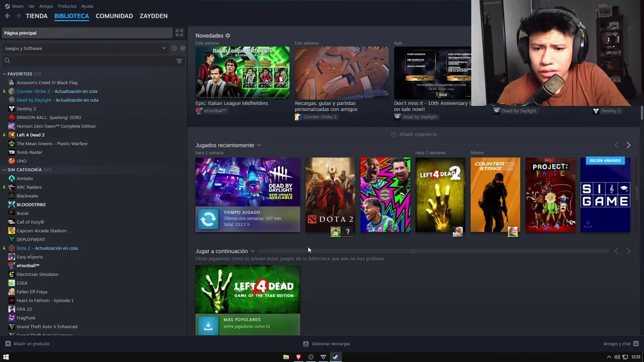
Task: Click Aimlabs icon in sidebar
Action: [x=12, y=178]
